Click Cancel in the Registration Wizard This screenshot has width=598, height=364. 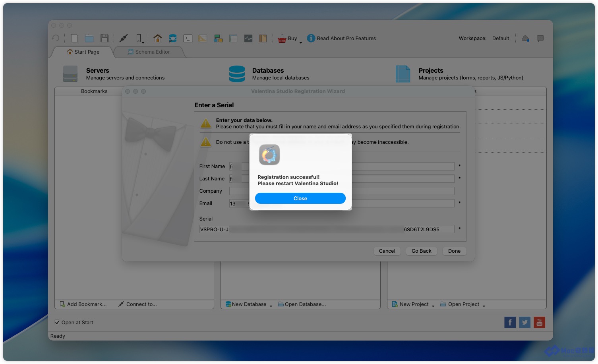(387, 251)
